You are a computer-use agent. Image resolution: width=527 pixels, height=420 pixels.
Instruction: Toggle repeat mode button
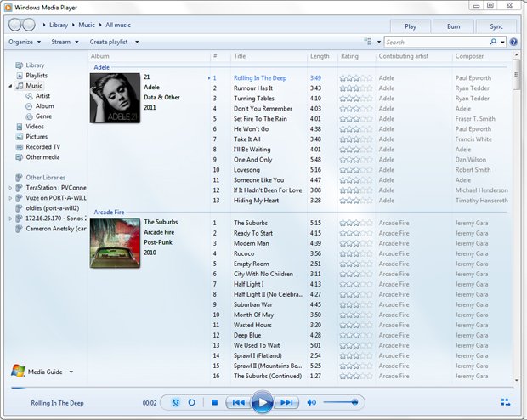pos(191,402)
